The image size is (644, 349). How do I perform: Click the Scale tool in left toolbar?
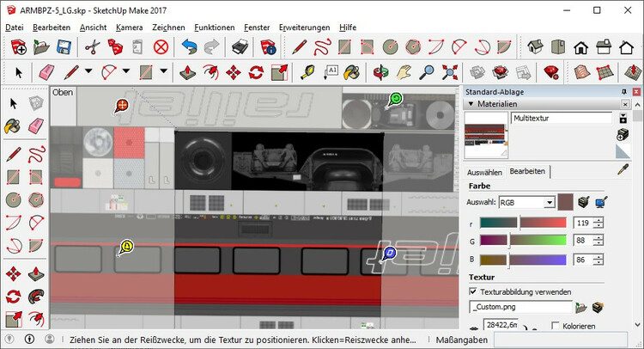pyautogui.click(x=14, y=318)
